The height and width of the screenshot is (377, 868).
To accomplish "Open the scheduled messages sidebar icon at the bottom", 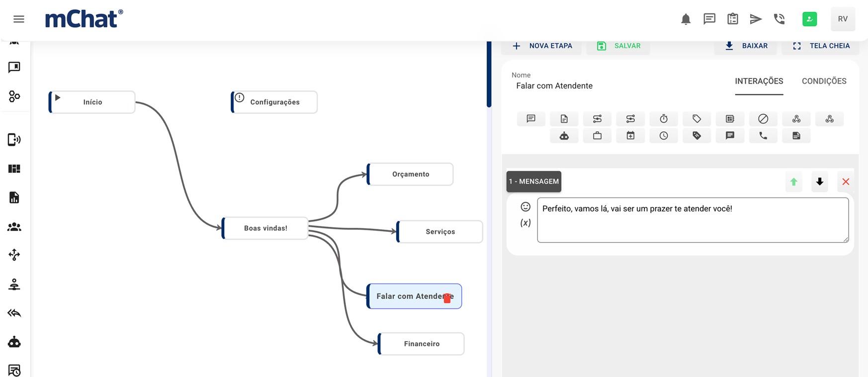I will [x=14, y=371].
